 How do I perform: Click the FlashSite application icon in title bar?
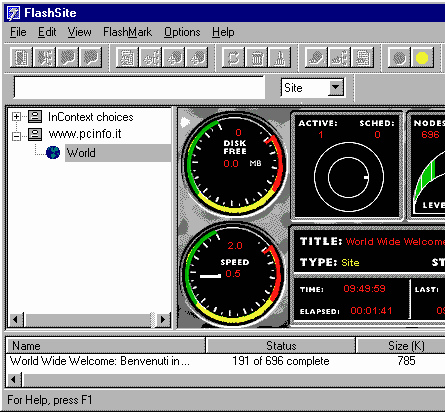coord(14,13)
